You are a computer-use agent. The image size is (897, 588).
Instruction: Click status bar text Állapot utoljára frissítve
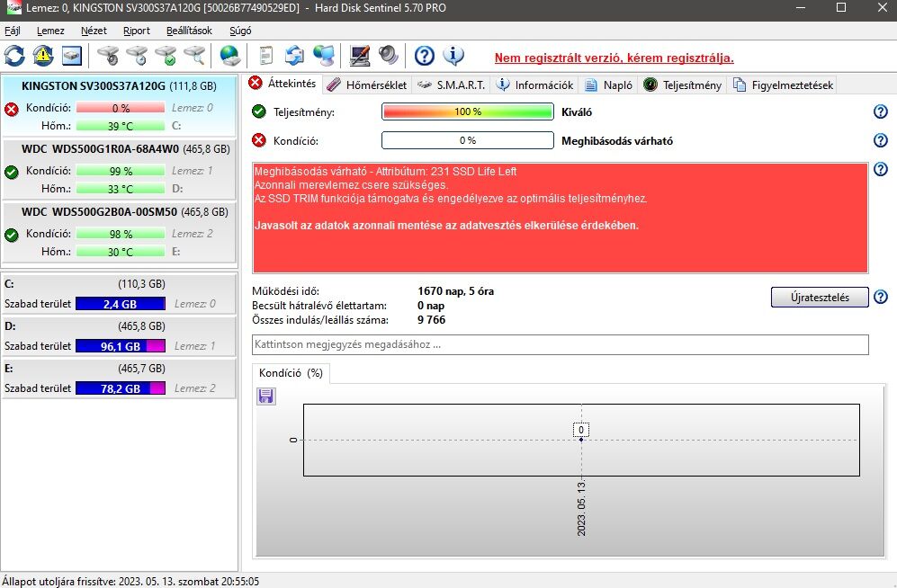pyautogui.click(x=130, y=581)
